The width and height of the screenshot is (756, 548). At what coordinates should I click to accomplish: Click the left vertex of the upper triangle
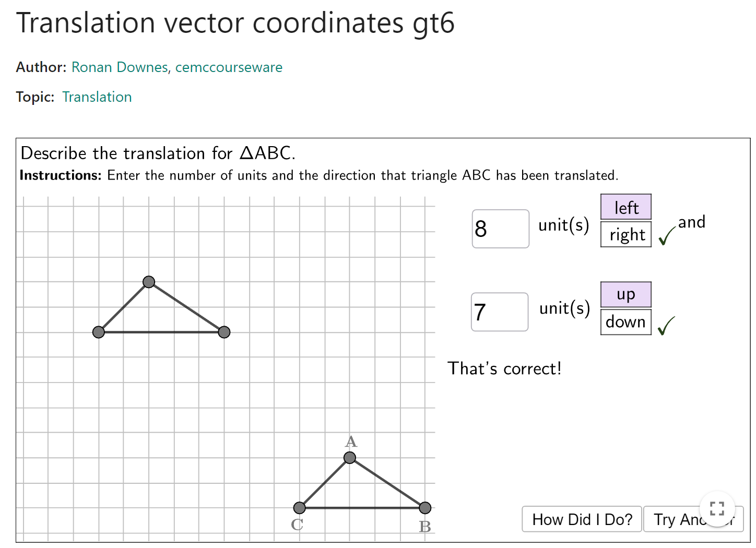coord(99,332)
